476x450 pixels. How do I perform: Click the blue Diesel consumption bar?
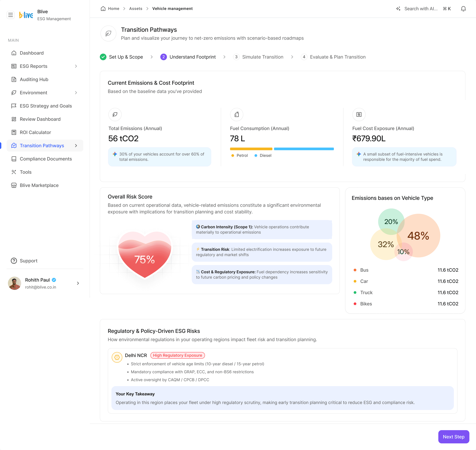(x=304, y=149)
